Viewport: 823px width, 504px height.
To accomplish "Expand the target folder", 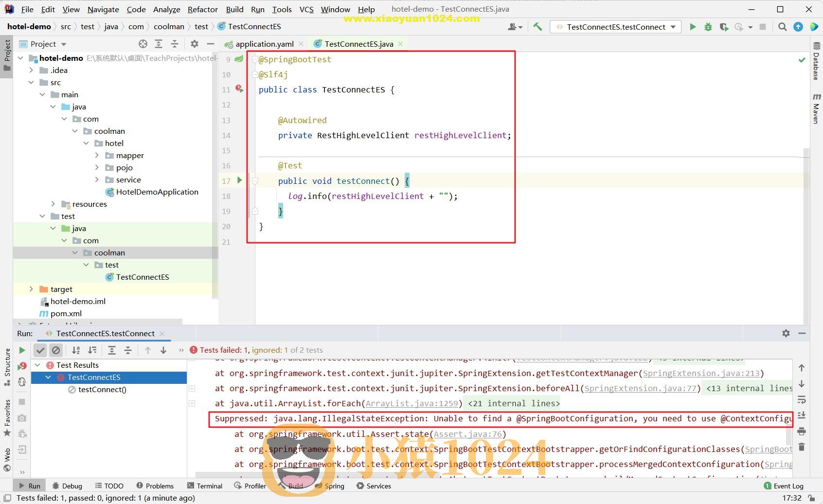I will point(31,289).
